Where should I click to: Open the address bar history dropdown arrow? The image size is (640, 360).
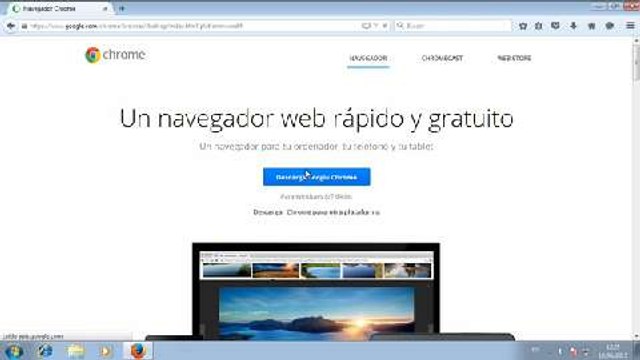[x=376, y=26]
